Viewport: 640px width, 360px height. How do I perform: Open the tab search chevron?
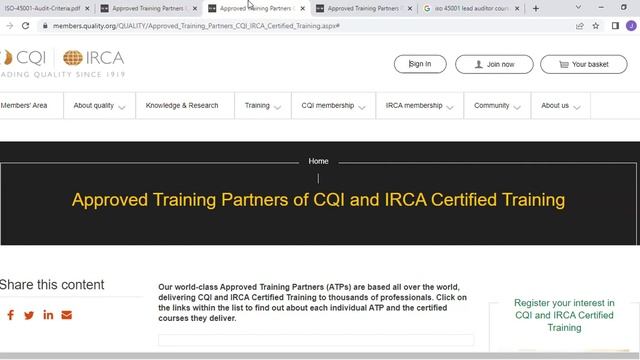tap(578, 7)
